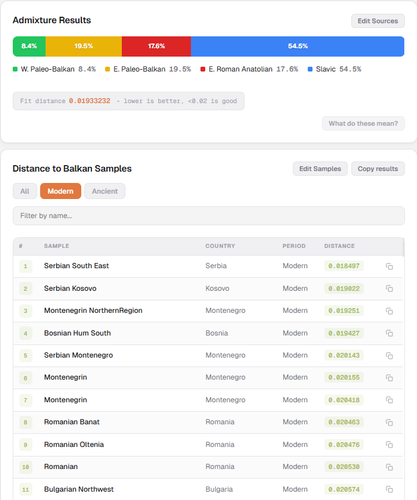Click the E. Roman Anatolian legend entry

[x=249, y=69]
